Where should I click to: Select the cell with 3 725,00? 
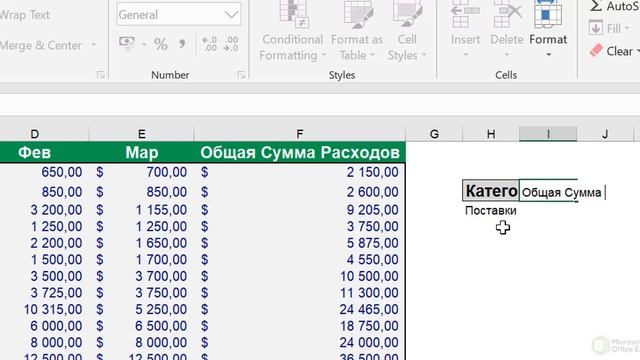coord(44,293)
